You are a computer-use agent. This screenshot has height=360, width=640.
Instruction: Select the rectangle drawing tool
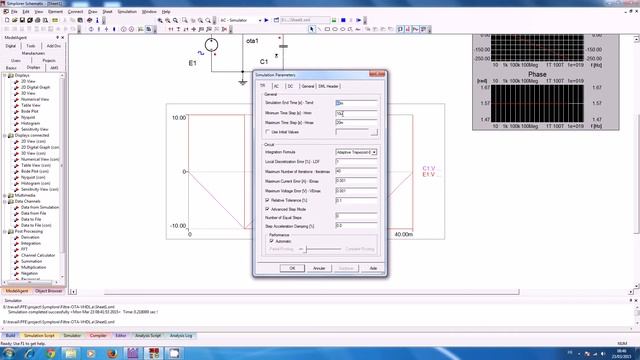click(327, 29)
